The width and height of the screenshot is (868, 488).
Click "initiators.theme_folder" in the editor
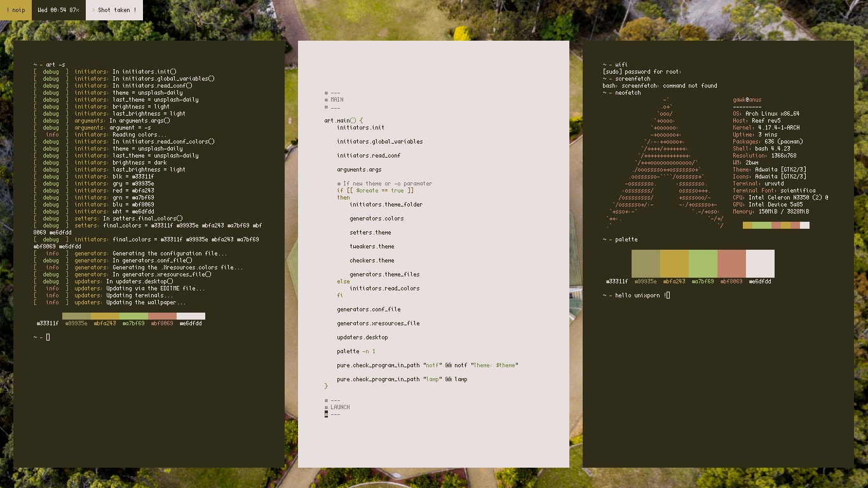tap(386, 205)
